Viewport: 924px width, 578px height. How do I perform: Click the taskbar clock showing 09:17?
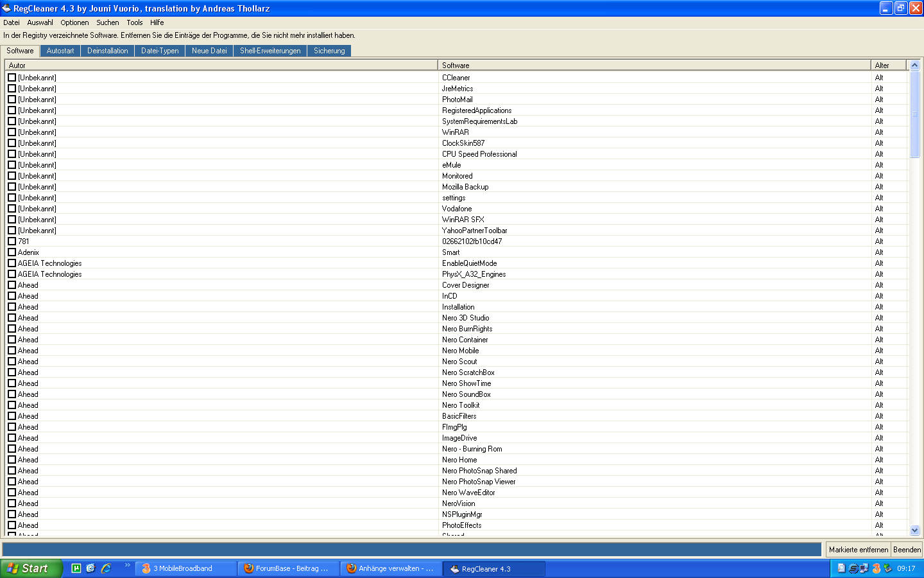pyautogui.click(x=906, y=568)
